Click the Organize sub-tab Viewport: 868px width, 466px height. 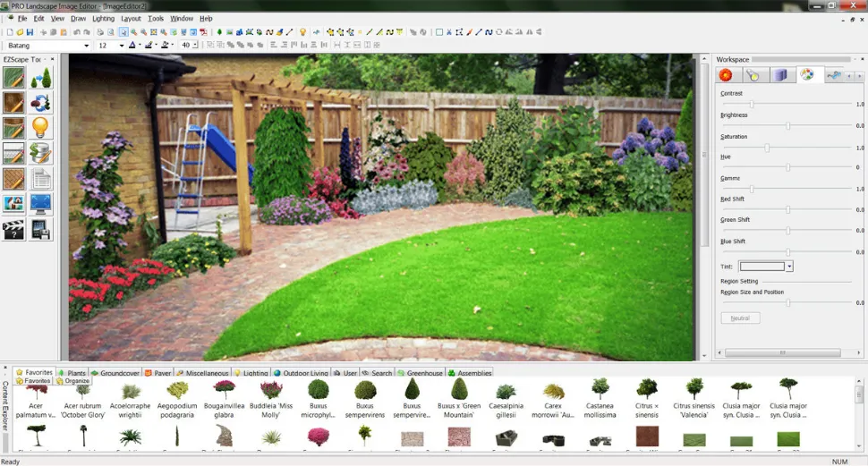tap(72, 381)
